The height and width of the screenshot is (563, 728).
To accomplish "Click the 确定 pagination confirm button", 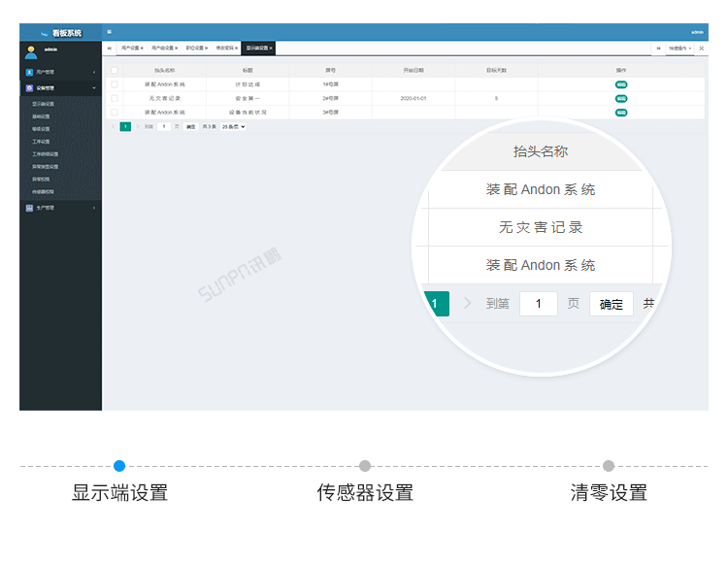I will [x=191, y=127].
